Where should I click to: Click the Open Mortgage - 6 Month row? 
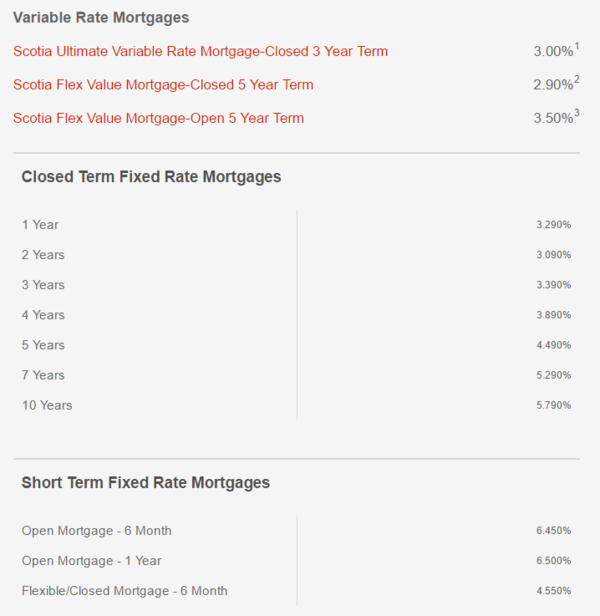point(296,531)
